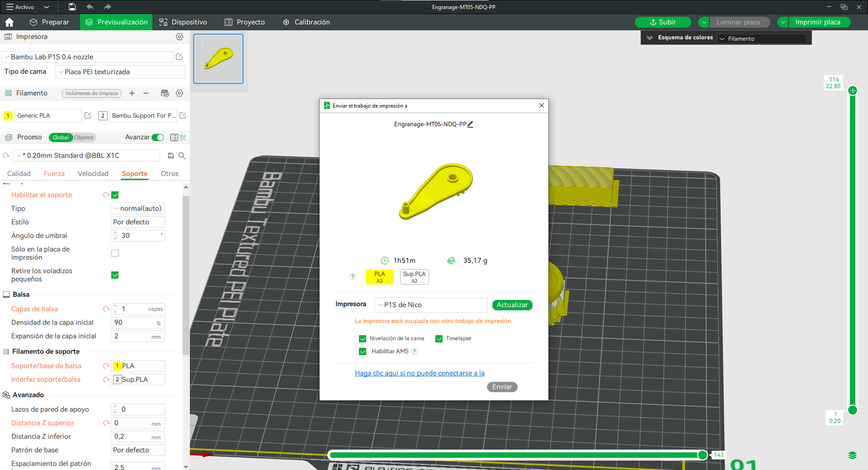The image size is (868, 470).
Task: Open Impresora P1S de Nico dropdown
Action: [x=431, y=305]
